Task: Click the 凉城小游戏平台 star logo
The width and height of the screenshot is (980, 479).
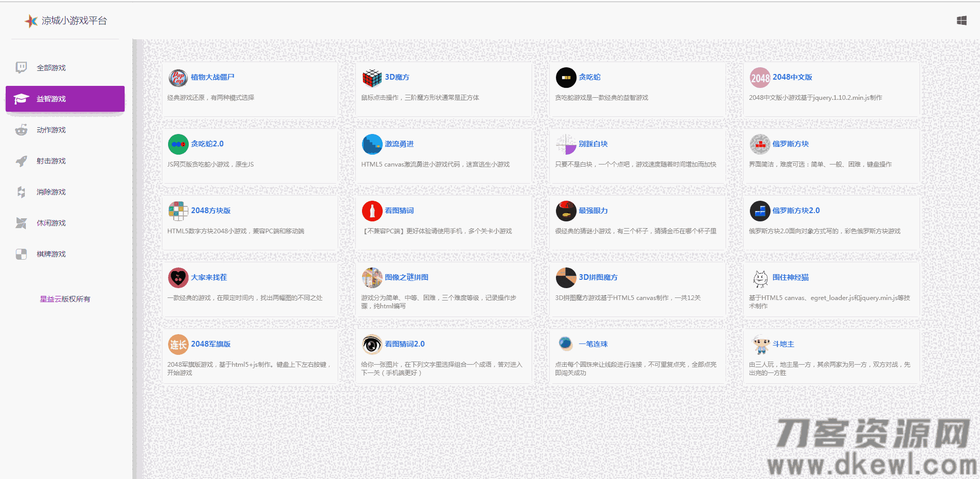Action: tap(31, 21)
